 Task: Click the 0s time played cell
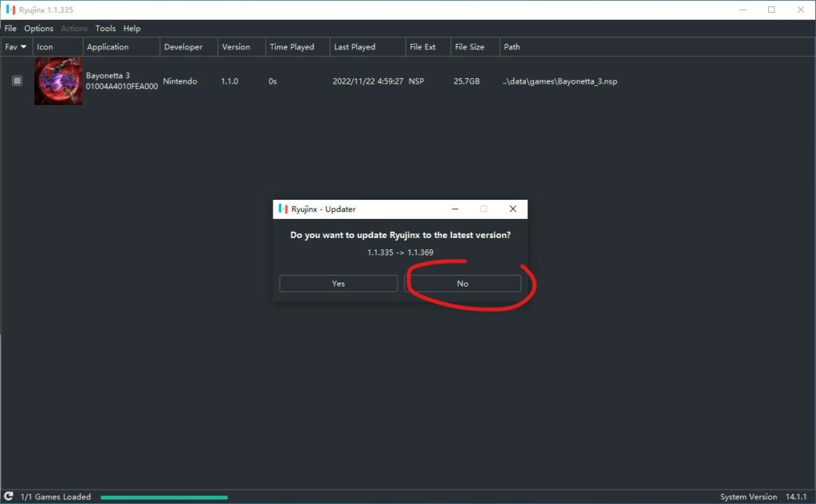[273, 81]
